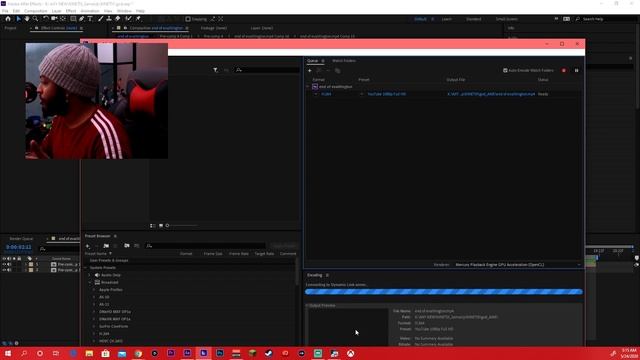Open the File menu
This screenshot has width=640, height=360.
[5, 11]
